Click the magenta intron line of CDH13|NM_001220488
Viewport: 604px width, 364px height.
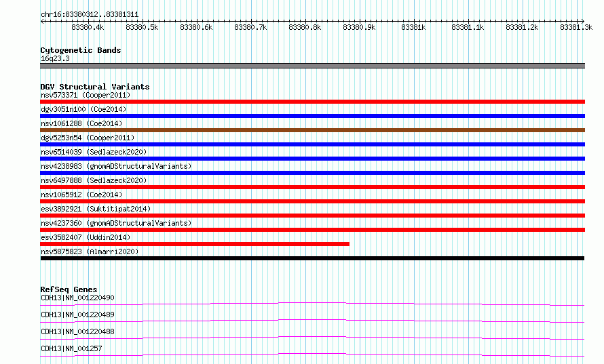click(x=312, y=337)
